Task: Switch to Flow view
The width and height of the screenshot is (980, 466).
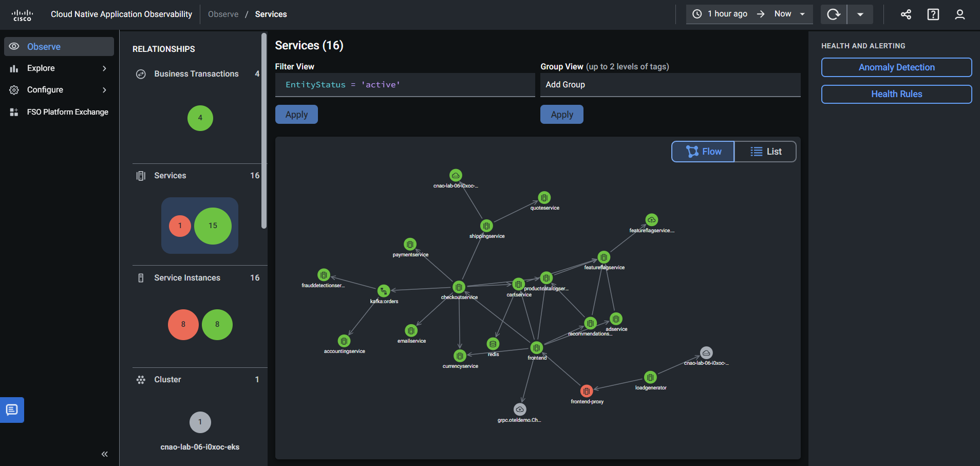Action: [703, 152]
